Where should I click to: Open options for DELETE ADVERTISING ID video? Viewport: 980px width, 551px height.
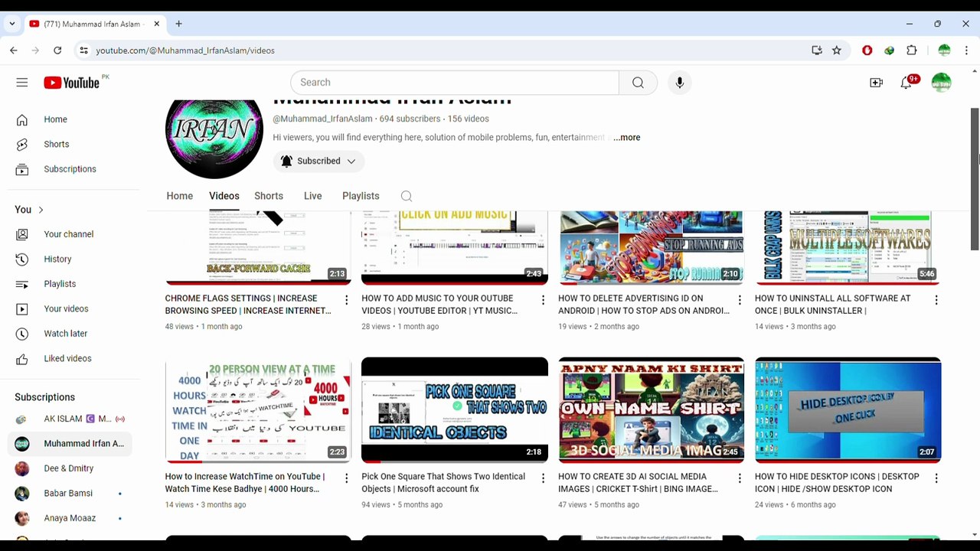pos(740,301)
